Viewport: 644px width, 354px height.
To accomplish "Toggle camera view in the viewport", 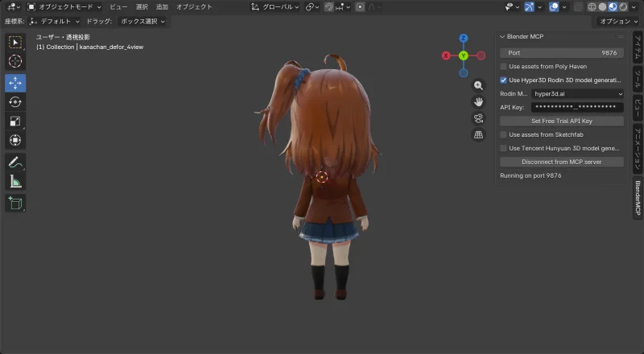I will tap(478, 118).
